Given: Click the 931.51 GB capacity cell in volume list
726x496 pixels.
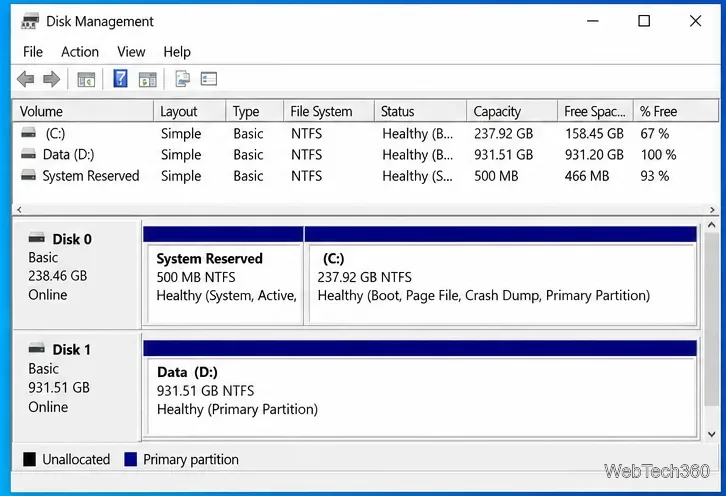Looking at the screenshot, I should click(x=503, y=155).
